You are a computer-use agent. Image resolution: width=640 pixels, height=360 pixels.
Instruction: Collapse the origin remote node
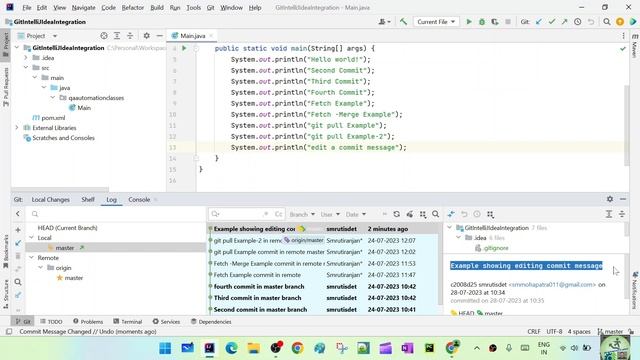40,268
